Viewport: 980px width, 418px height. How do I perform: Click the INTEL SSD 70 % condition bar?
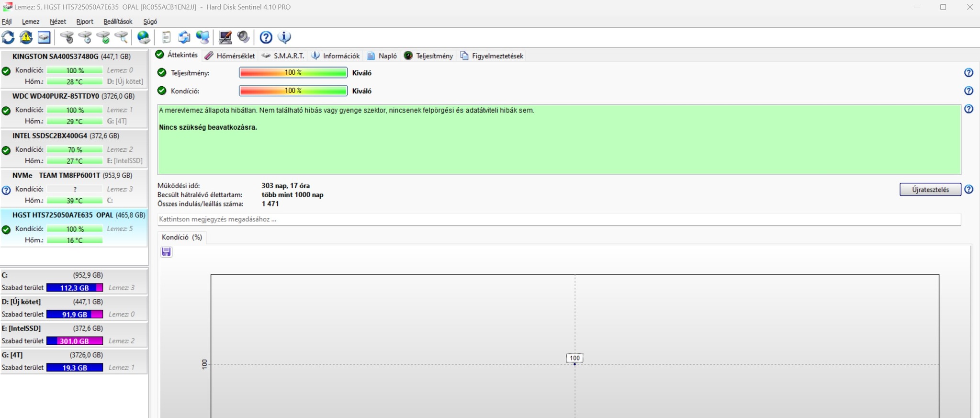pyautogui.click(x=75, y=149)
